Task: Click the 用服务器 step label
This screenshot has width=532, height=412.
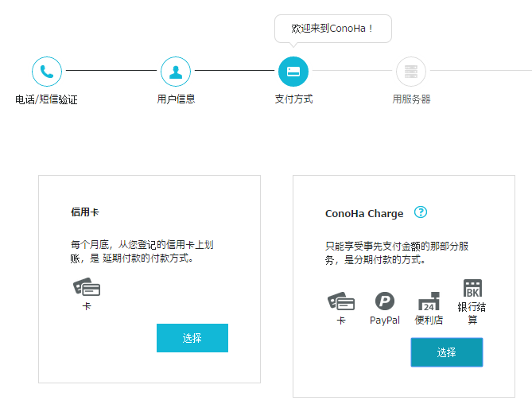Action: click(x=412, y=99)
